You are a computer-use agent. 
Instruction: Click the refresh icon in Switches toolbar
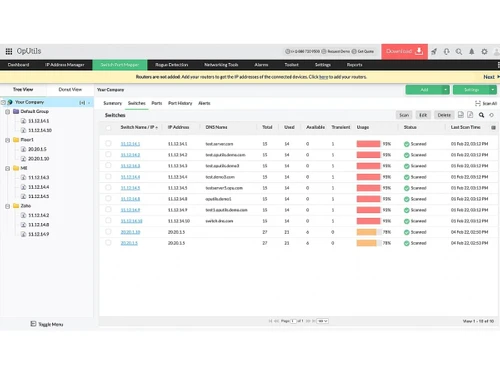(491, 115)
